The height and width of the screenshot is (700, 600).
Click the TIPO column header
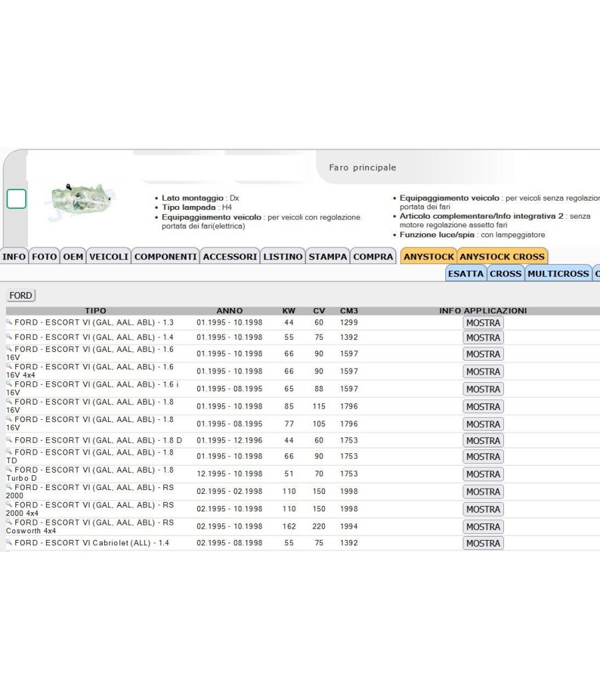coord(95,311)
